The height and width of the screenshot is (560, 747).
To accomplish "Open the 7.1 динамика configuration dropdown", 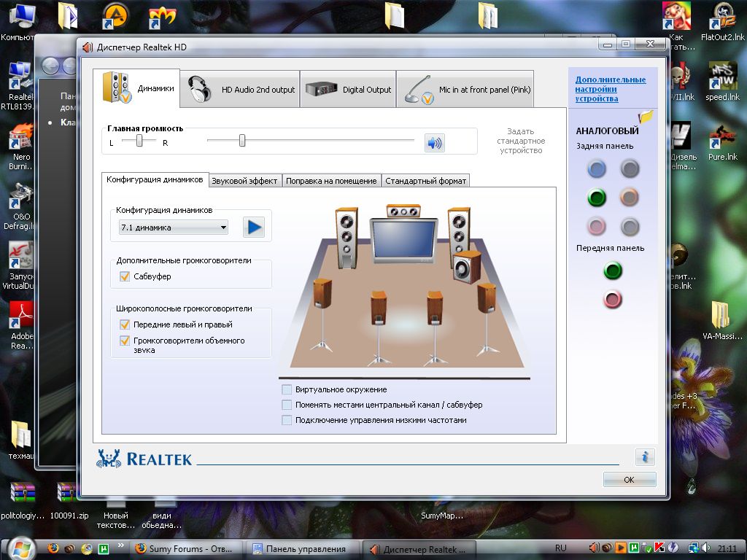I will click(173, 227).
